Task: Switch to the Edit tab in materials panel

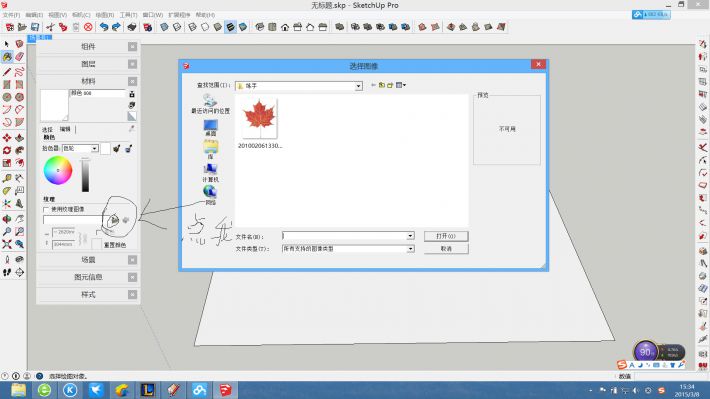Action: (65, 129)
